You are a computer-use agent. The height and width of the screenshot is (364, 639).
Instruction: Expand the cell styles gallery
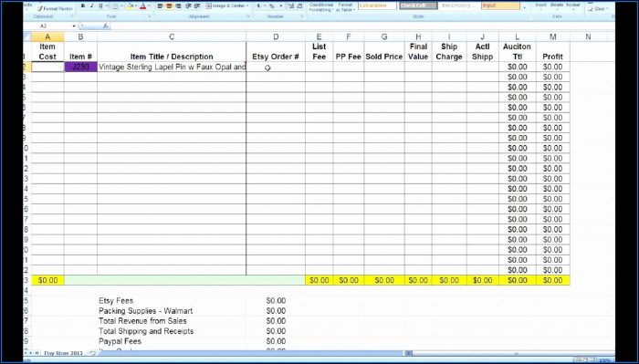point(525,7)
